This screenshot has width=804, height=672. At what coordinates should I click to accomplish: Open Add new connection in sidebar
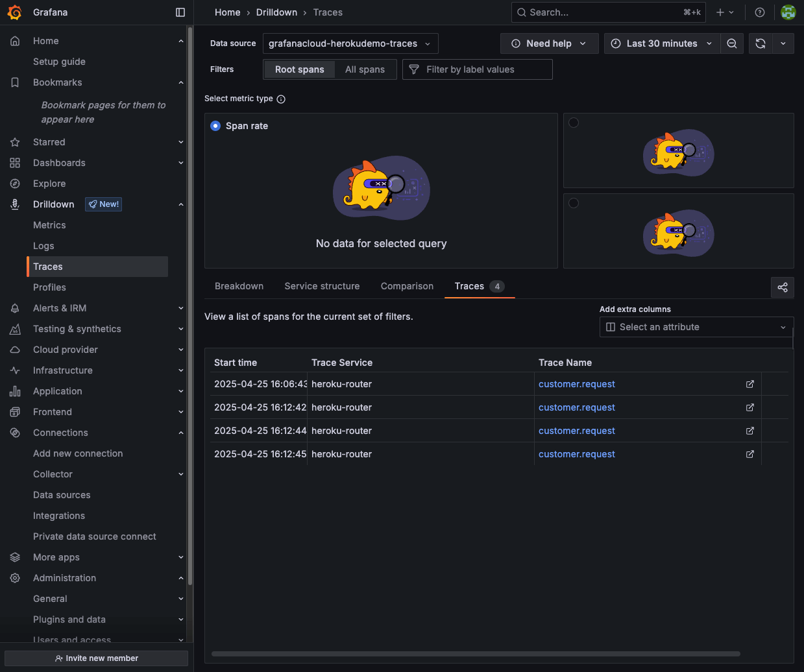click(78, 453)
